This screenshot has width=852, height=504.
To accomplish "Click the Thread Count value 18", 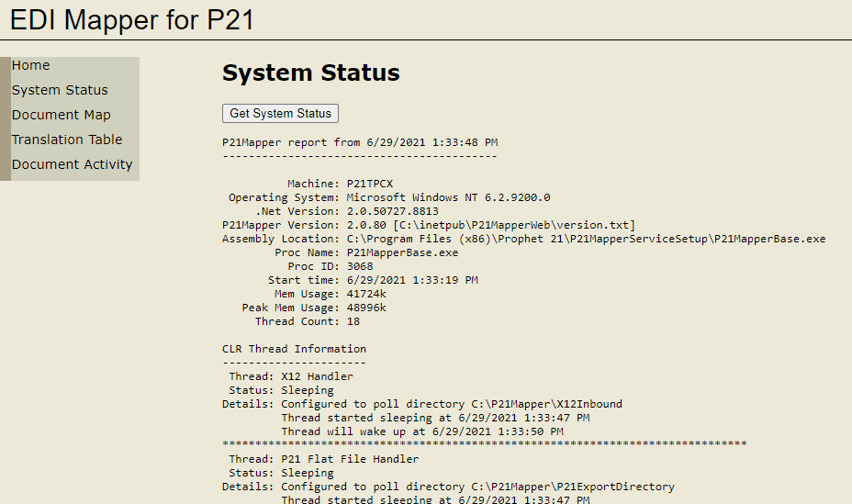I will pyautogui.click(x=353, y=321).
